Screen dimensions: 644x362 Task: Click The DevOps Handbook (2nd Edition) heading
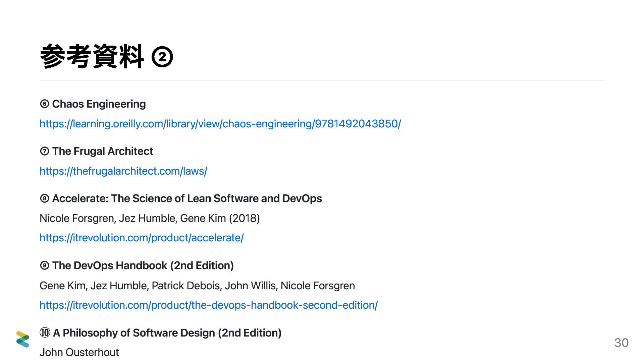(143, 265)
